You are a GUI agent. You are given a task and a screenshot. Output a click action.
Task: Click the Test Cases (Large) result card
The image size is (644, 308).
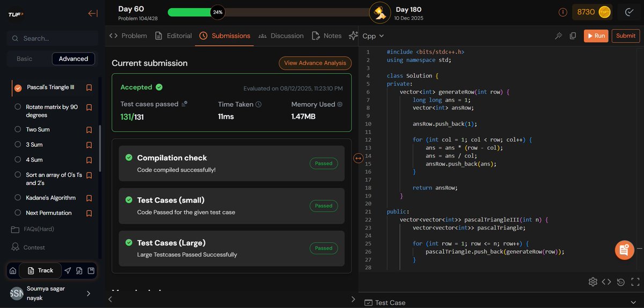coord(232,248)
